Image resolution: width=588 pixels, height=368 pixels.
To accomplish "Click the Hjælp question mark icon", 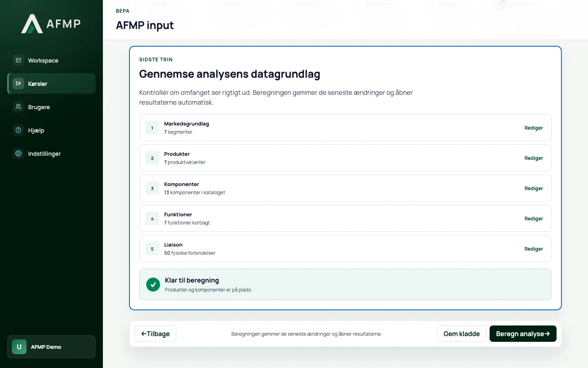I will (18, 130).
